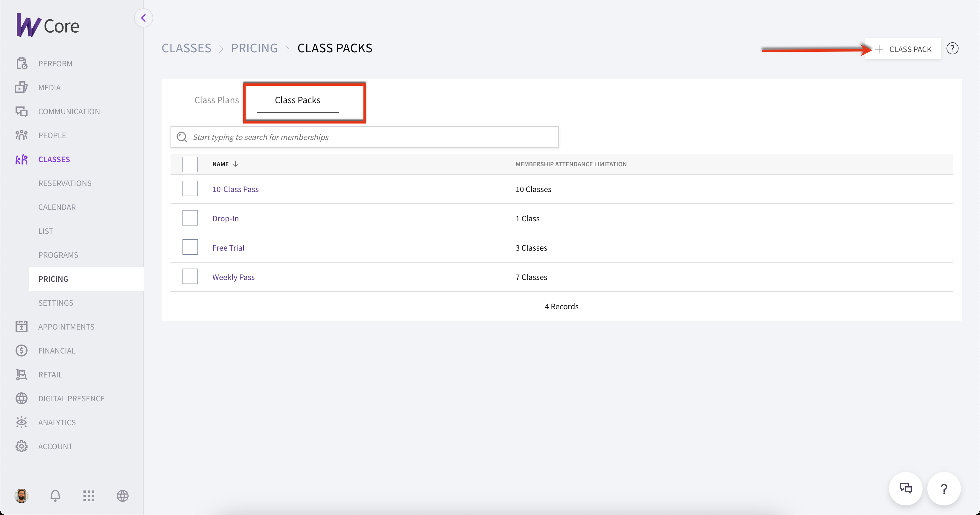Open the Communication section
The image size is (980, 515).
(x=69, y=111)
